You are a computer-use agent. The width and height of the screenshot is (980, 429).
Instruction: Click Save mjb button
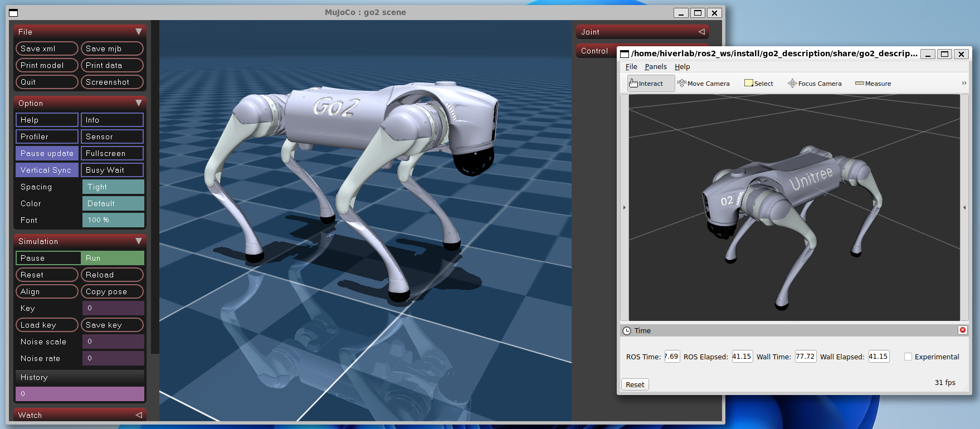(x=112, y=48)
